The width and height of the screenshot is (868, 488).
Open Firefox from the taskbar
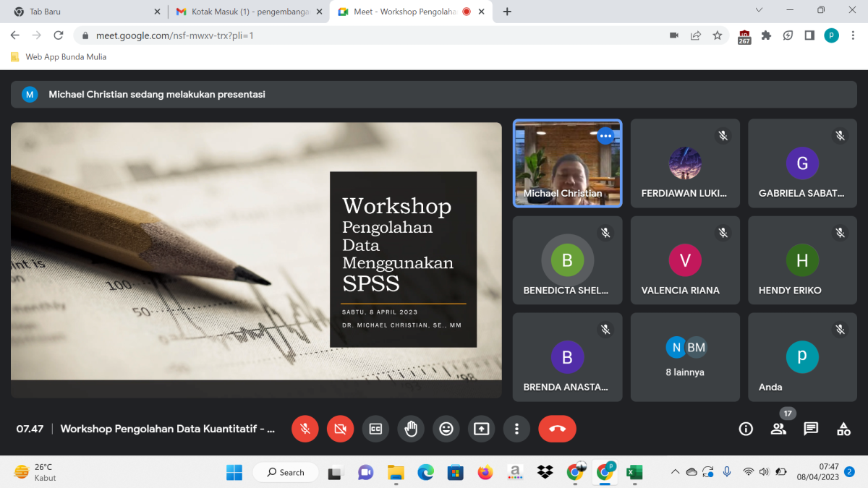485,472
